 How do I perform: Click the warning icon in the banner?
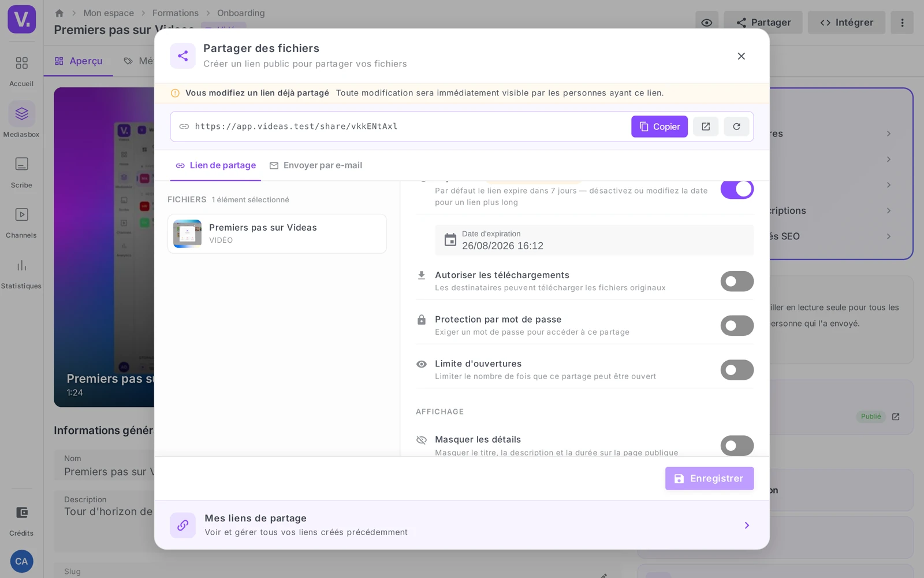tap(175, 93)
